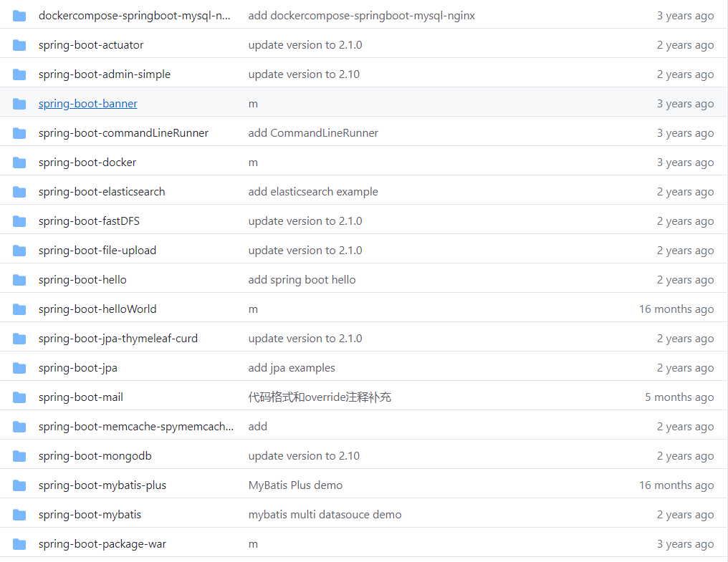Viewport: 728px width, 562px height.
Task: Open the spring-boot-banner folder link
Action: pos(87,104)
